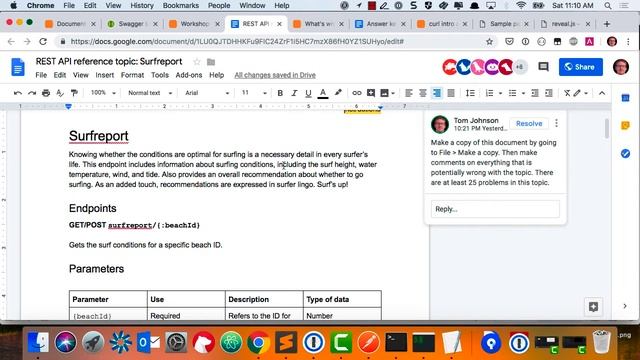Click the Reply field in comment

point(495,209)
